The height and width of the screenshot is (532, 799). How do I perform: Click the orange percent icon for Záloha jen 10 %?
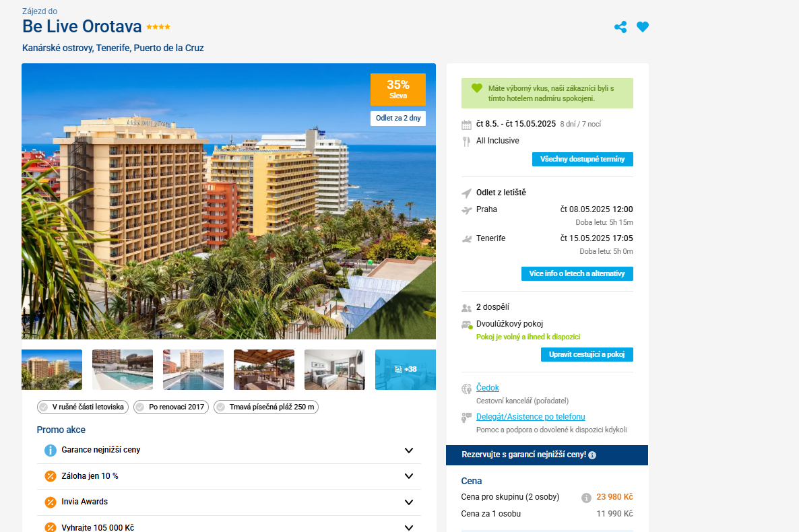pyautogui.click(x=51, y=476)
